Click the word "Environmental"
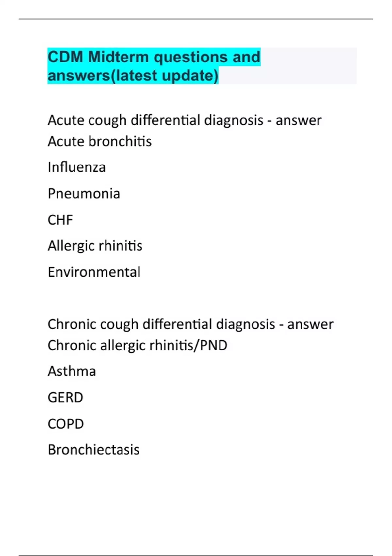392x556 pixels. point(94,272)
